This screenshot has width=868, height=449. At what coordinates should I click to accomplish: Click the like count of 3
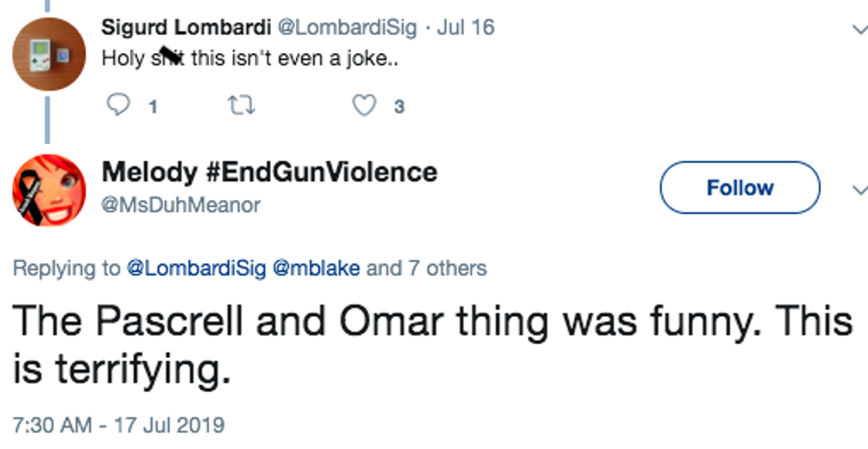pyautogui.click(x=399, y=107)
